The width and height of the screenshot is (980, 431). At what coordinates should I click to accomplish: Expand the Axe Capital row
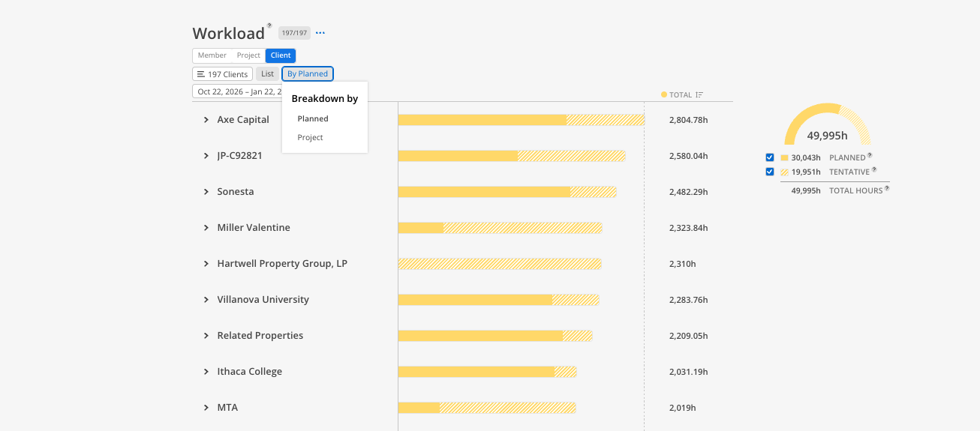pyautogui.click(x=206, y=120)
